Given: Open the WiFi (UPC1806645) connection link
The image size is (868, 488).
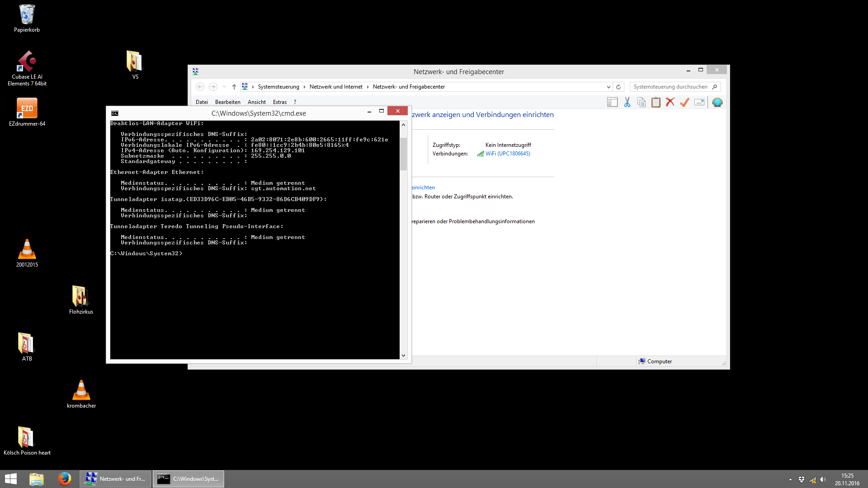Looking at the screenshot, I should tap(507, 154).
